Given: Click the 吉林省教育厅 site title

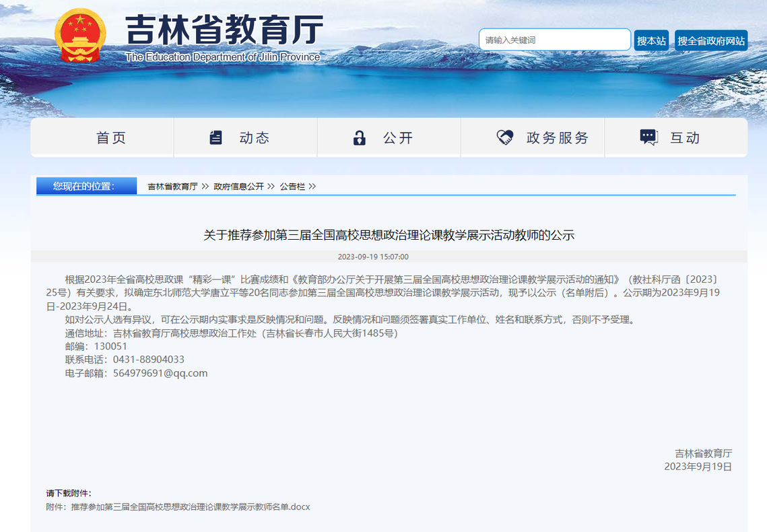Looking at the screenshot, I should pyautogui.click(x=224, y=30).
